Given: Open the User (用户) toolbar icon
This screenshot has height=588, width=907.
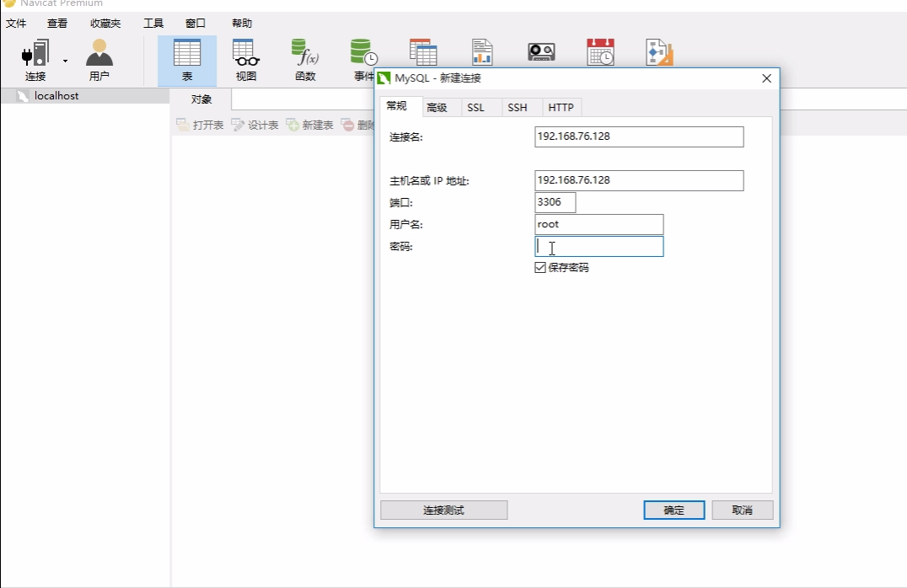Looking at the screenshot, I should click(x=99, y=60).
